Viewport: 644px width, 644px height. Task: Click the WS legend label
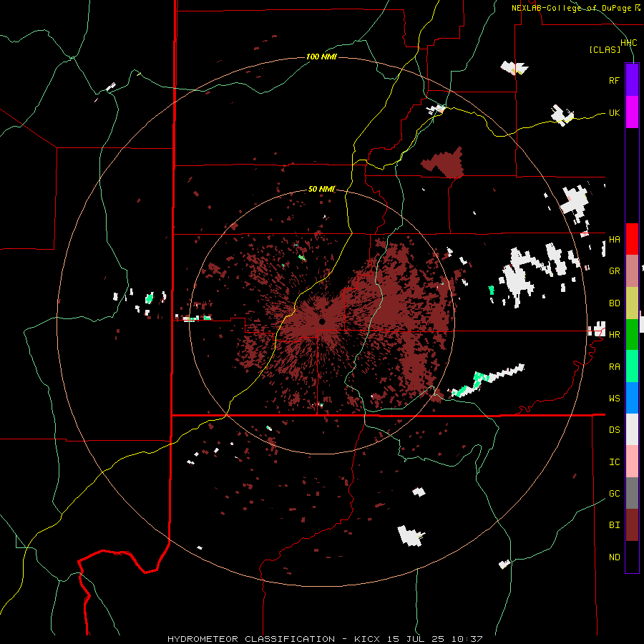(x=614, y=399)
